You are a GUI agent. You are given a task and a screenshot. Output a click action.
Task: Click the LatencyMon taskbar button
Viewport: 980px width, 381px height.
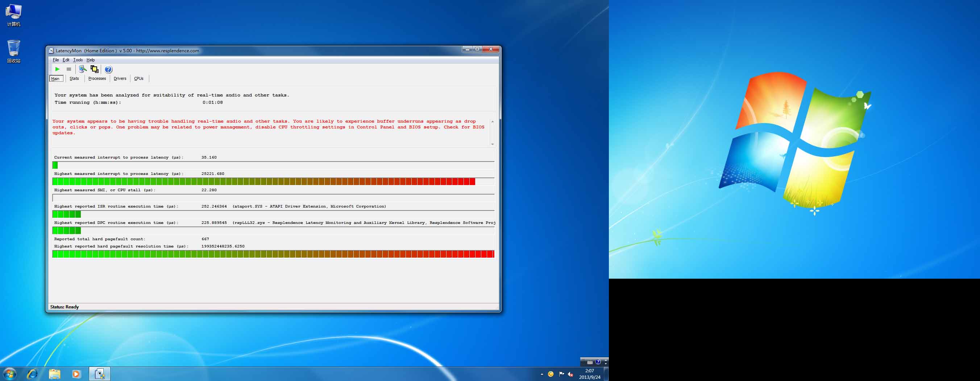click(100, 374)
